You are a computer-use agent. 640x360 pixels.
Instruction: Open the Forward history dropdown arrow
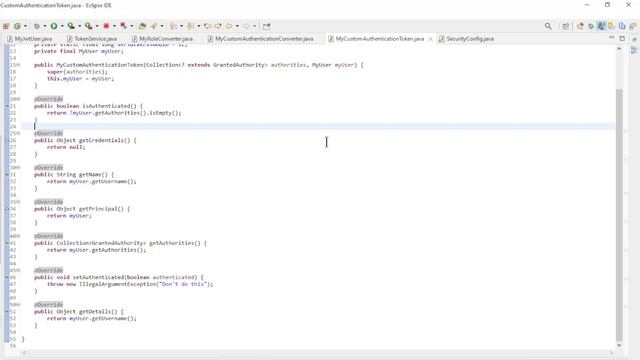coord(254,26)
